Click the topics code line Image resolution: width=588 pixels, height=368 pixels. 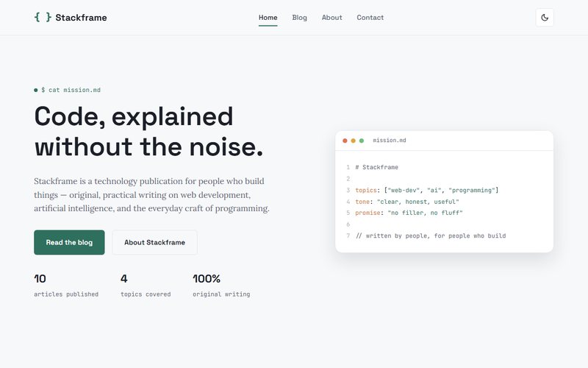pyautogui.click(x=427, y=190)
